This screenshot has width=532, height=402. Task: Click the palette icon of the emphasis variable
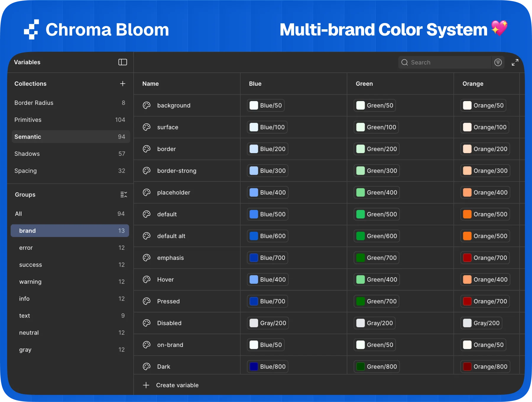click(147, 258)
